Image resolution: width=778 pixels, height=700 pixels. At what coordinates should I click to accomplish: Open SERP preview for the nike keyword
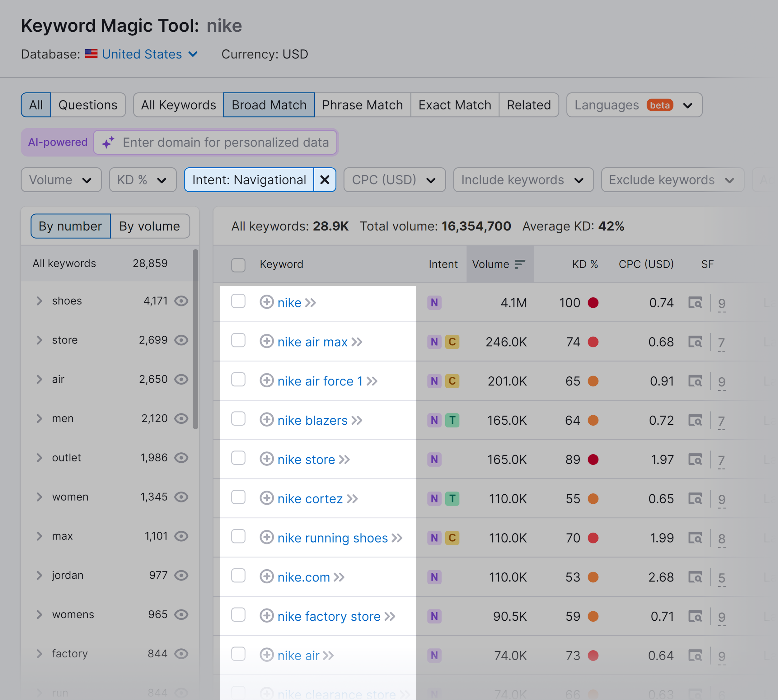point(696,303)
